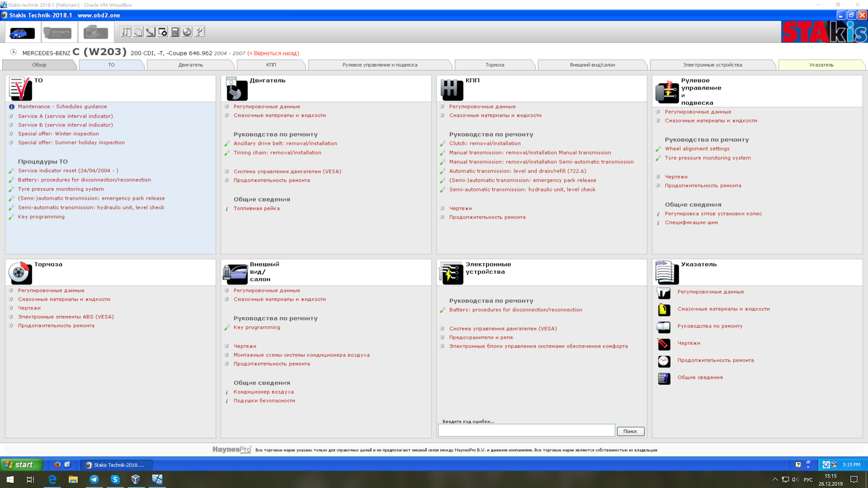Click the Электронные устройства section icon
This screenshot has height=488, width=868.
click(x=451, y=273)
